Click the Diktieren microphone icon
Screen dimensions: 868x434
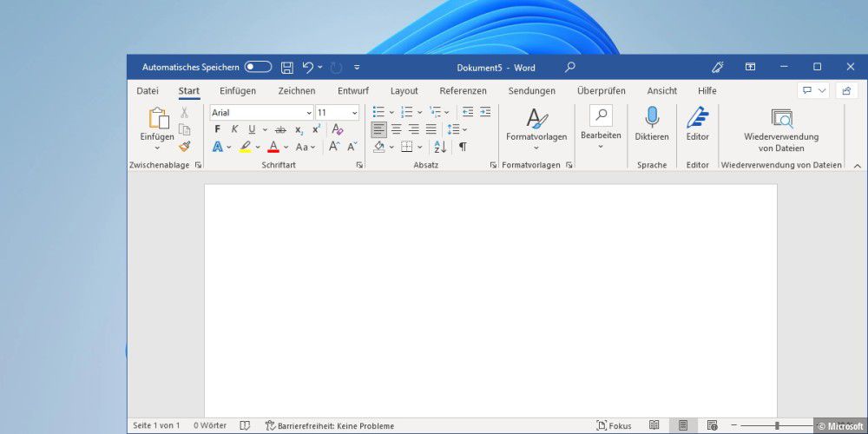(651, 118)
